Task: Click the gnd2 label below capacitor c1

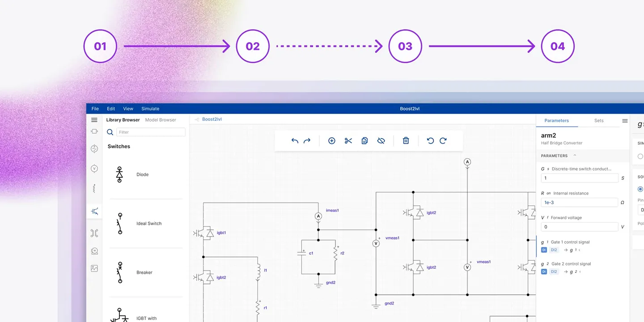Action: pyautogui.click(x=331, y=283)
